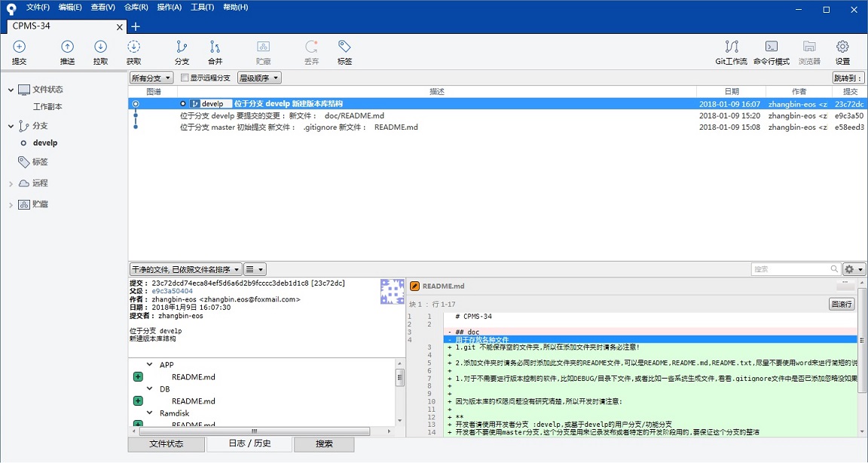Click the 提交 (Commit) toolbar icon
The image size is (868, 463).
point(20,52)
